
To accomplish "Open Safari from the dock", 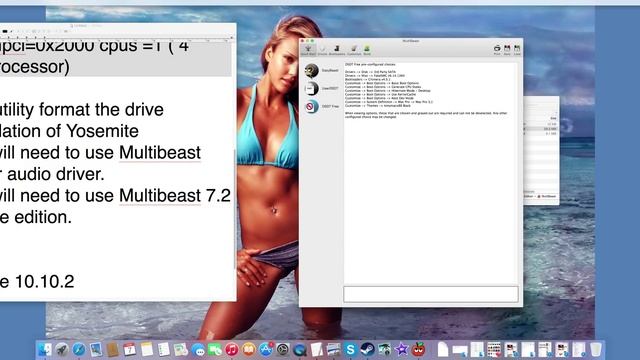I will pos(79,349).
